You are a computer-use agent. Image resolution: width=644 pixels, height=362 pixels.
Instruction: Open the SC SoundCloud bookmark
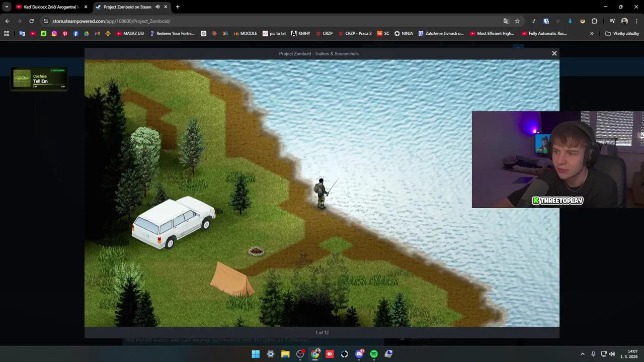[x=383, y=34]
